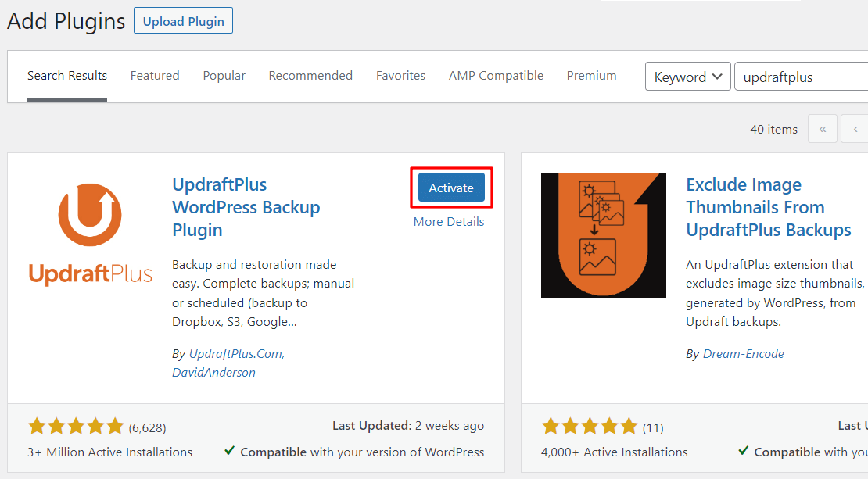Click the first-page double-arrow pagination icon
868x479 pixels.
click(x=822, y=128)
